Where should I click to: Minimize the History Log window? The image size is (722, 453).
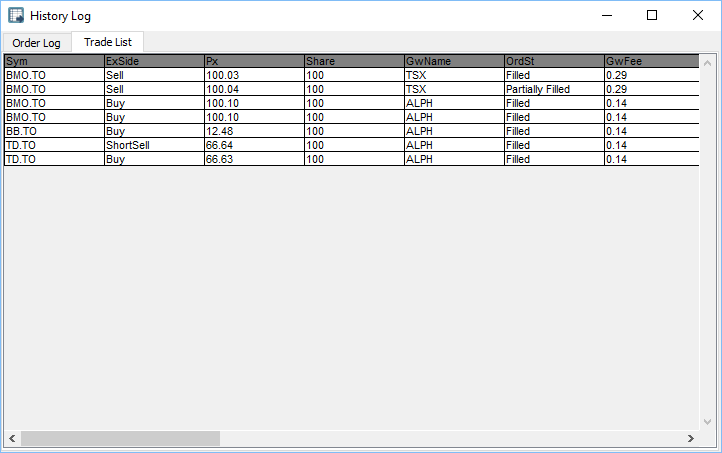(x=606, y=15)
